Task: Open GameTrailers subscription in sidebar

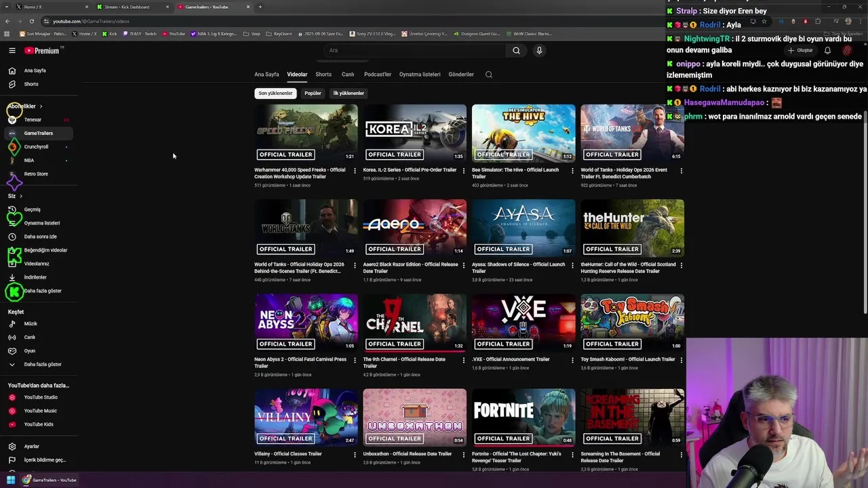Action: point(38,133)
